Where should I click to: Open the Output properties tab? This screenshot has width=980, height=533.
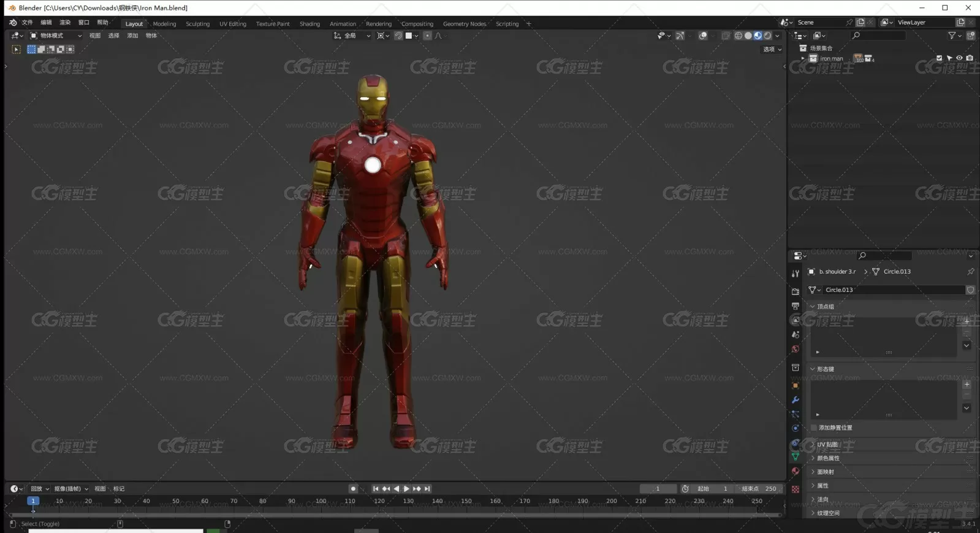(x=795, y=305)
